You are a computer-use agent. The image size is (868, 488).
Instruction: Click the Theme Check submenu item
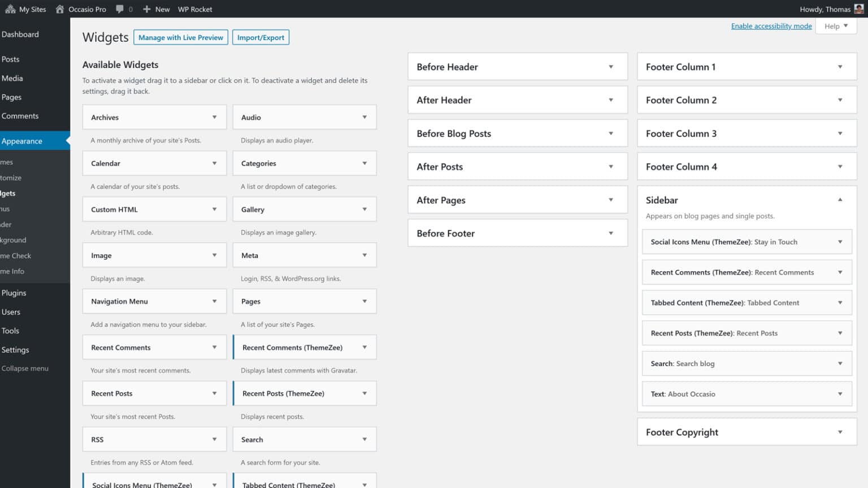(16, 256)
